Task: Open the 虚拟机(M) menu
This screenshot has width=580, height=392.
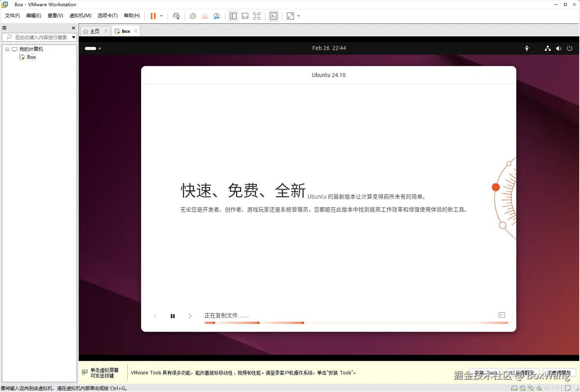Action: 80,16
